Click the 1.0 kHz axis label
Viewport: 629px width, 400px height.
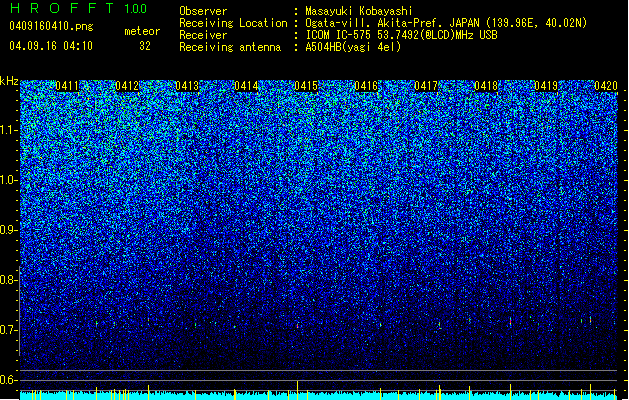[8, 180]
